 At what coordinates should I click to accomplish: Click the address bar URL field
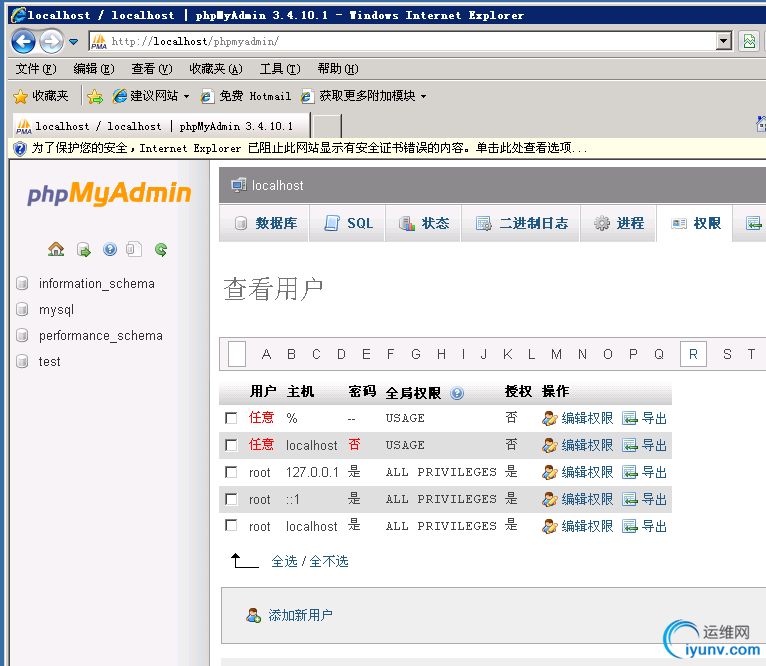[x=403, y=42]
